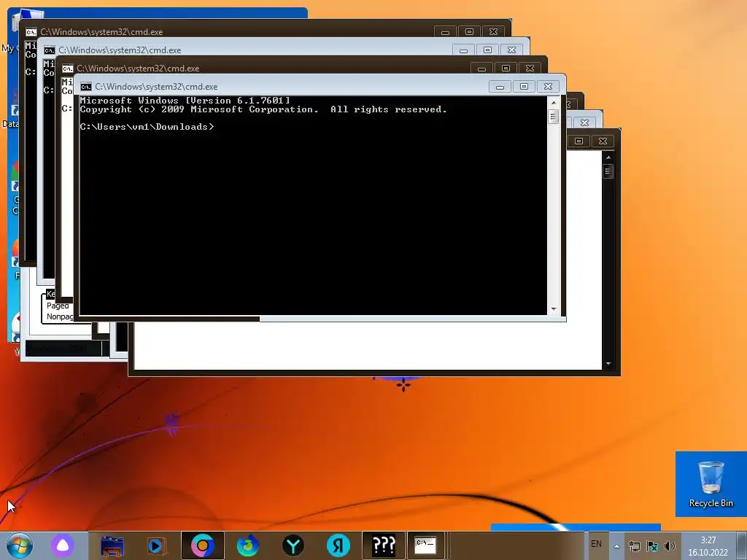Viewport: 747px width, 560px height.
Task: Close the rearmost cmd.exe window
Action: click(494, 32)
